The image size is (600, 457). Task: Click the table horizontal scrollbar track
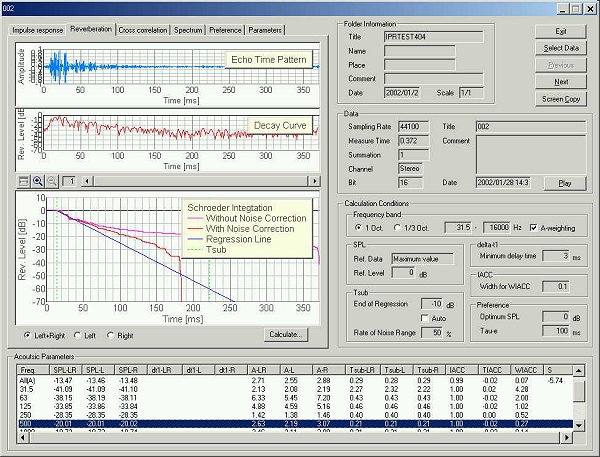295,437
